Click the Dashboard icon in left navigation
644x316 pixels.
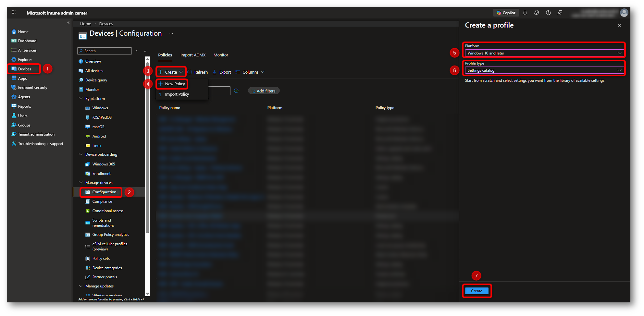14,41
